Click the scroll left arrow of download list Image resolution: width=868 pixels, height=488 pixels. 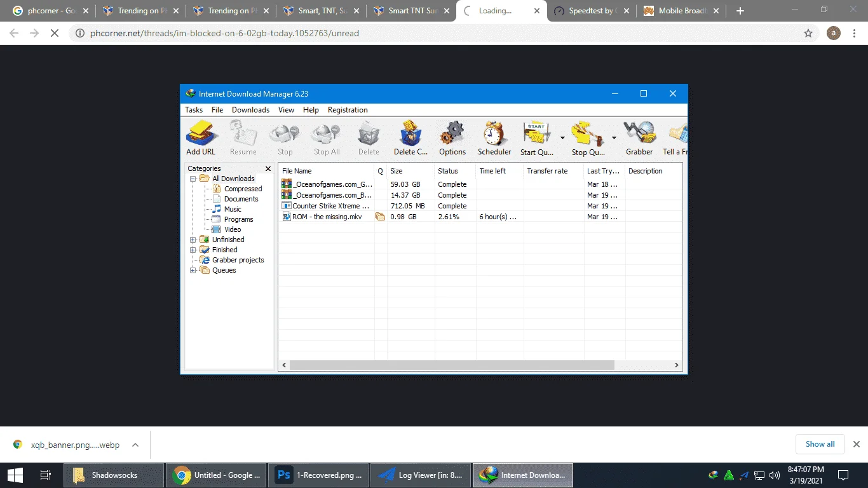pos(284,365)
